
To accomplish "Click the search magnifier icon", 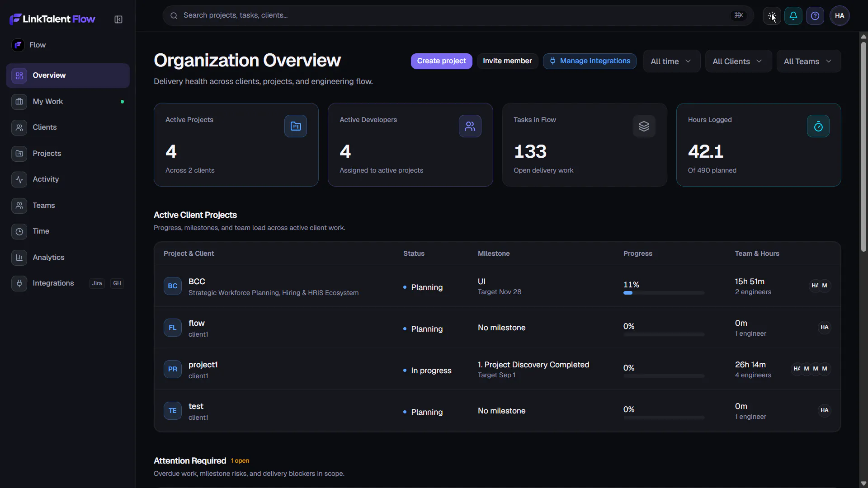I will [x=174, y=16].
